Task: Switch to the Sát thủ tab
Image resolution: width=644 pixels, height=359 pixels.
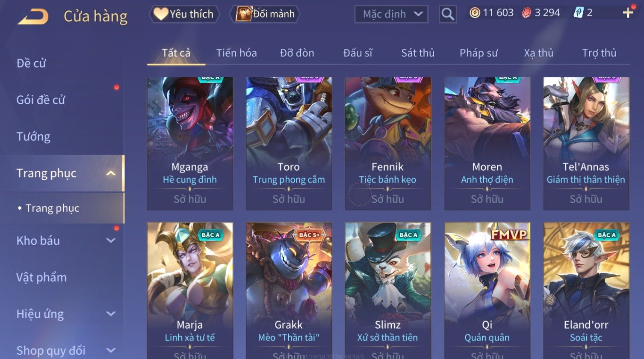Action: click(417, 53)
